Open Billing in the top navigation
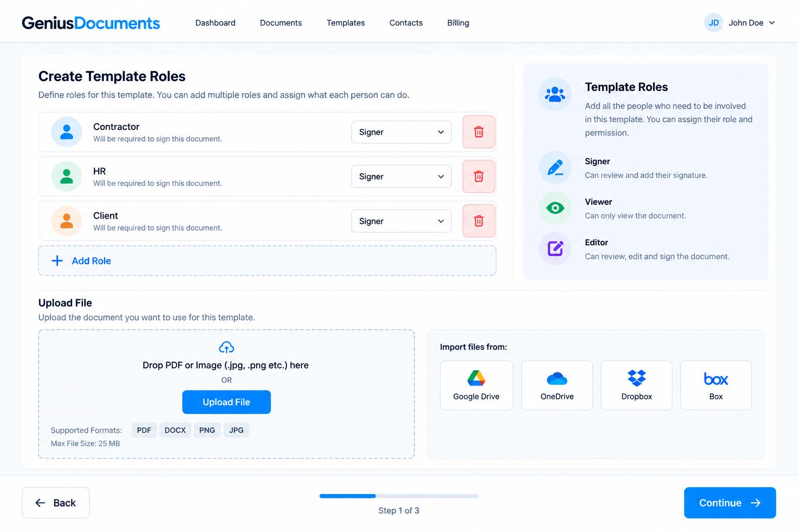The image size is (798, 532). coord(458,23)
